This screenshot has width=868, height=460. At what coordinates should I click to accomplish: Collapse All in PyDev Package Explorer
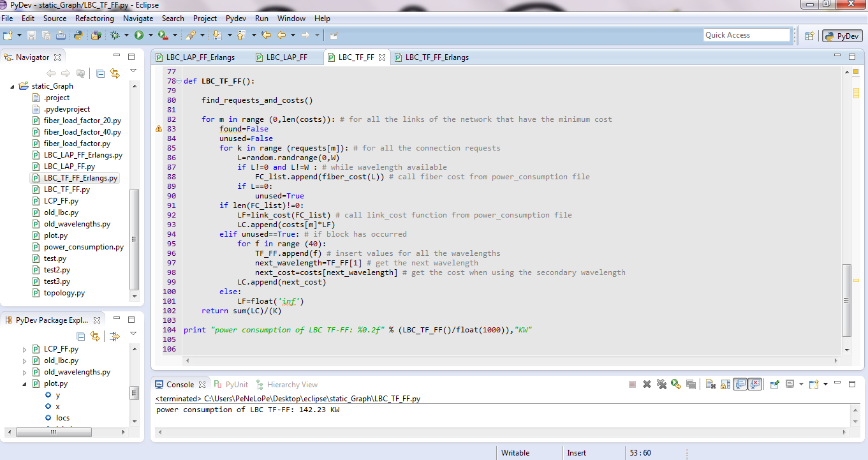(81, 336)
